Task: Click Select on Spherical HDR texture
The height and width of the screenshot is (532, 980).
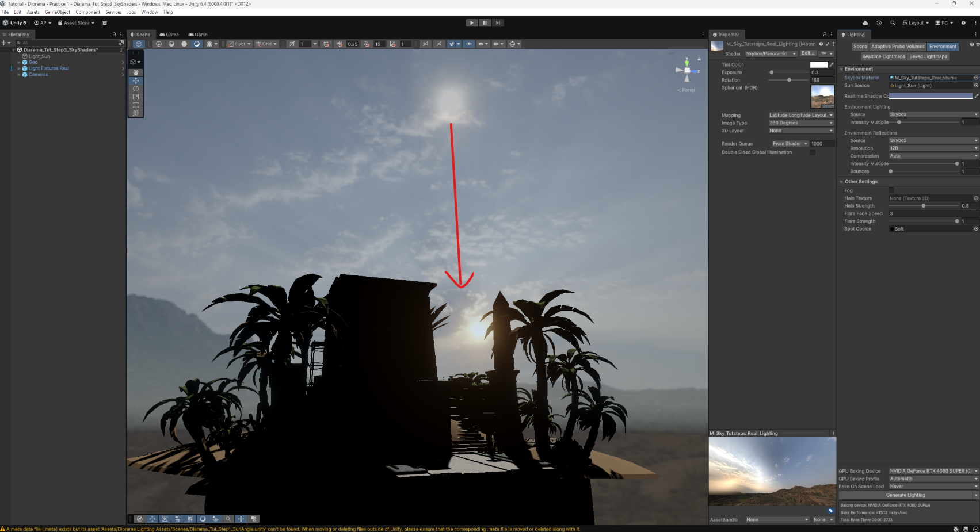Action: 828,106
